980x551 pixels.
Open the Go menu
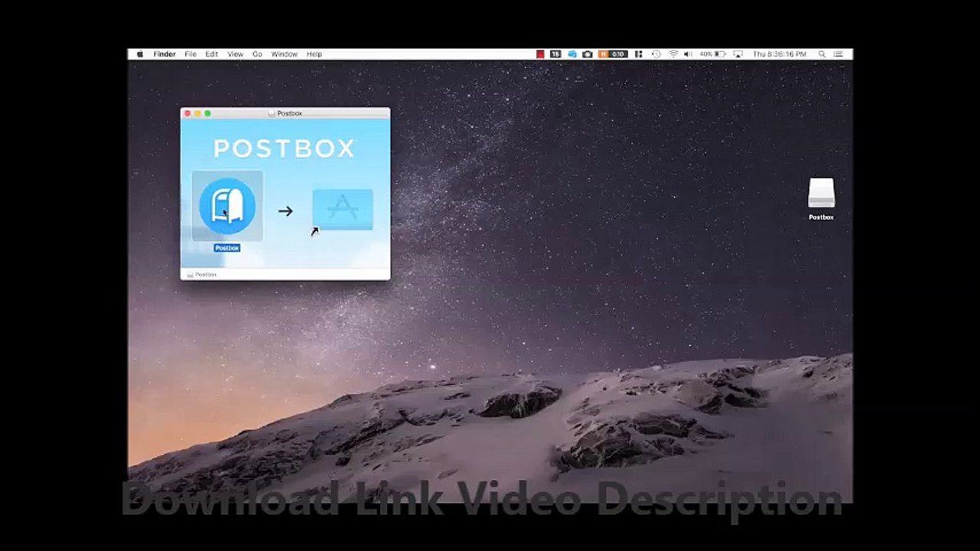pos(257,54)
